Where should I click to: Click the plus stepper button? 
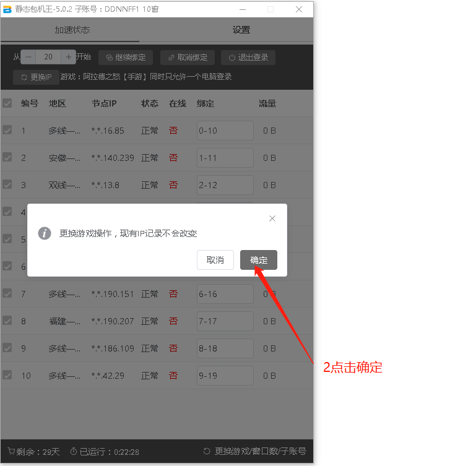68,57
